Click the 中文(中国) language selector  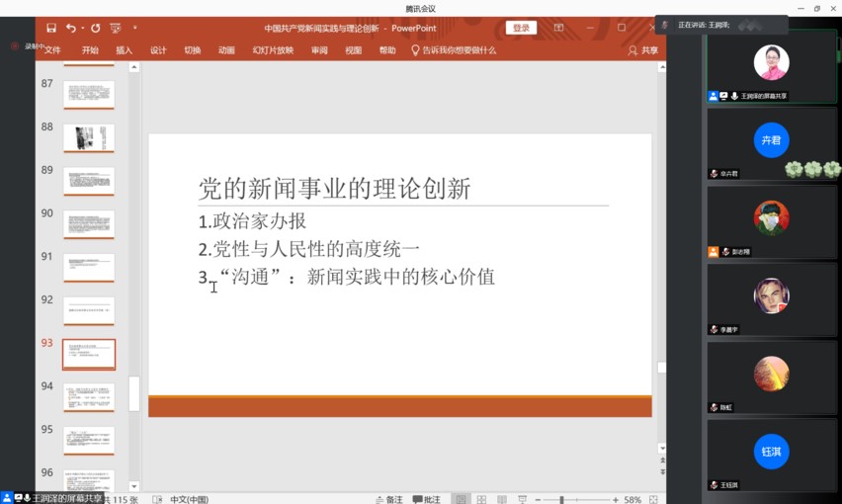coord(189,500)
